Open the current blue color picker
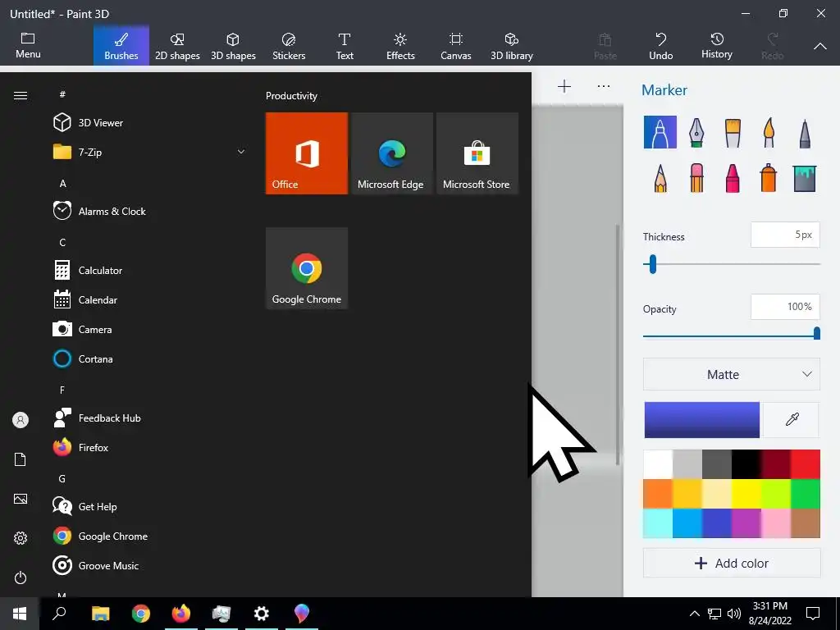Viewport: 840px width, 630px height. pyautogui.click(x=702, y=419)
